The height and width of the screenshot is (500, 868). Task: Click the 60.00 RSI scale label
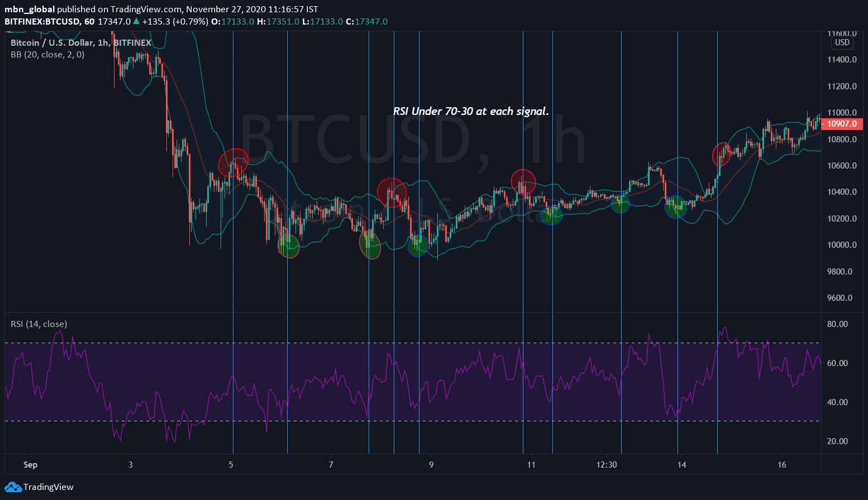click(837, 363)
